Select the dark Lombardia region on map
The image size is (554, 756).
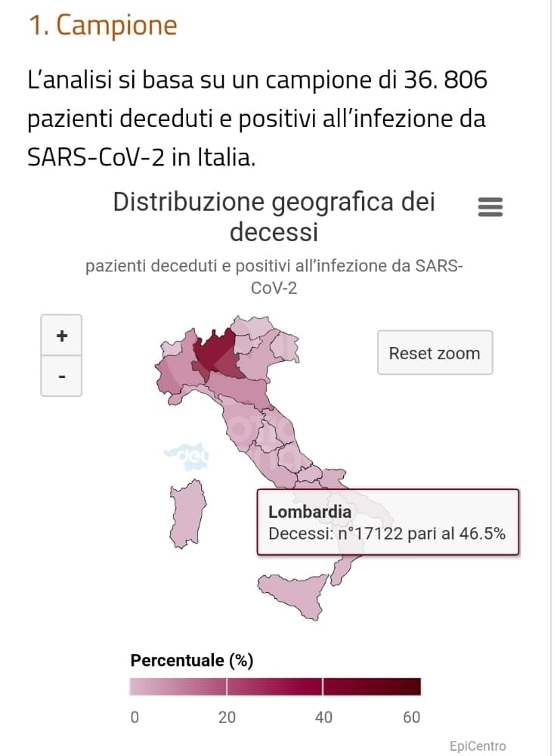click(214, 354)
